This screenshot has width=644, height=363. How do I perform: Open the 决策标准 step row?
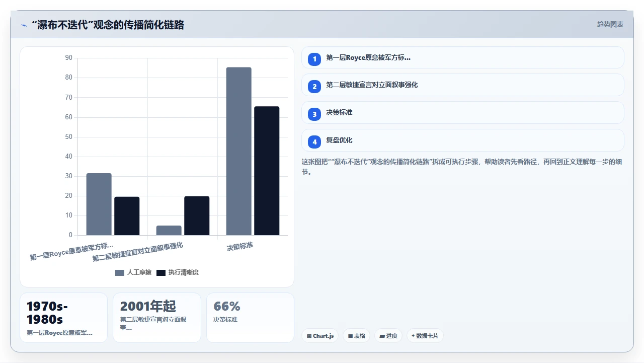click(462, 113)
